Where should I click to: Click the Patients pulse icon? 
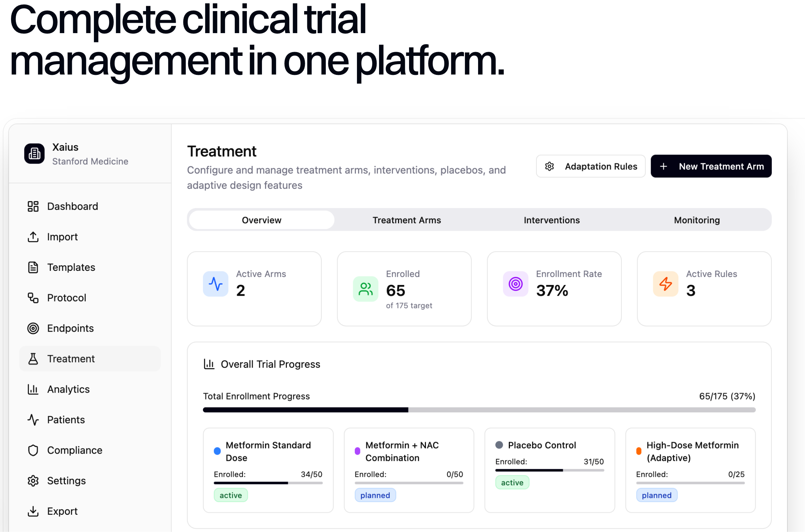click(33, 420)
